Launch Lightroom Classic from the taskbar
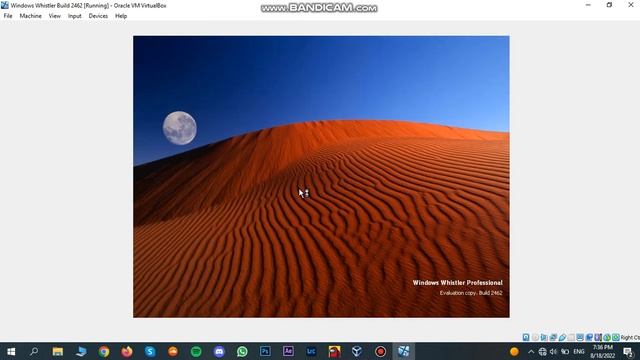640x360 pixels. pos(311,351)
